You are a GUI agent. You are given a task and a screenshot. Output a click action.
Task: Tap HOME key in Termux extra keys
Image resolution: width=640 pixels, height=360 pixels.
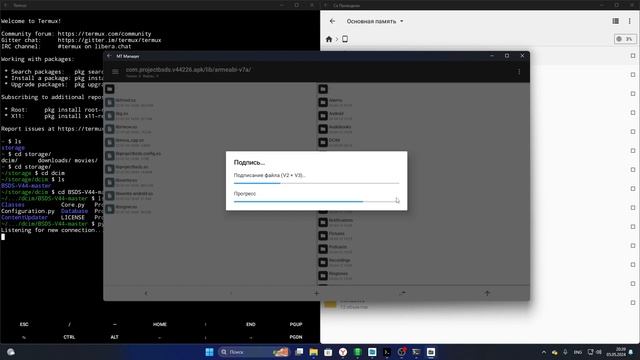pyautogui.click(x=160, y=324)
